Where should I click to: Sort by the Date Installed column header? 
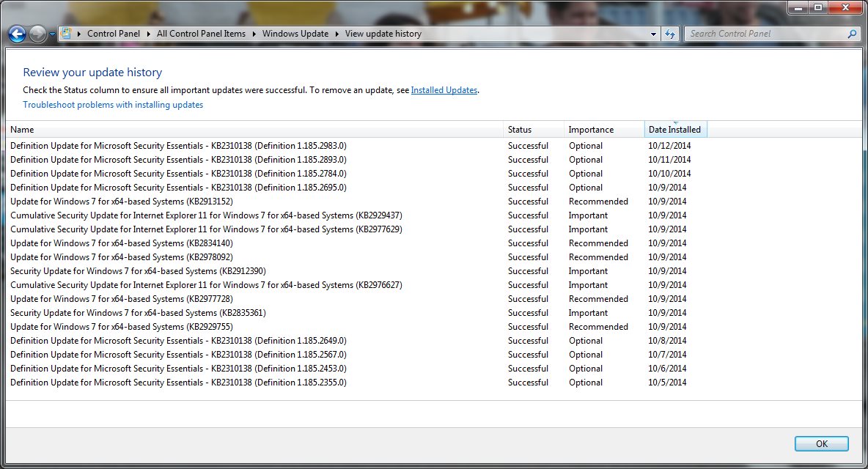point(675,130)
